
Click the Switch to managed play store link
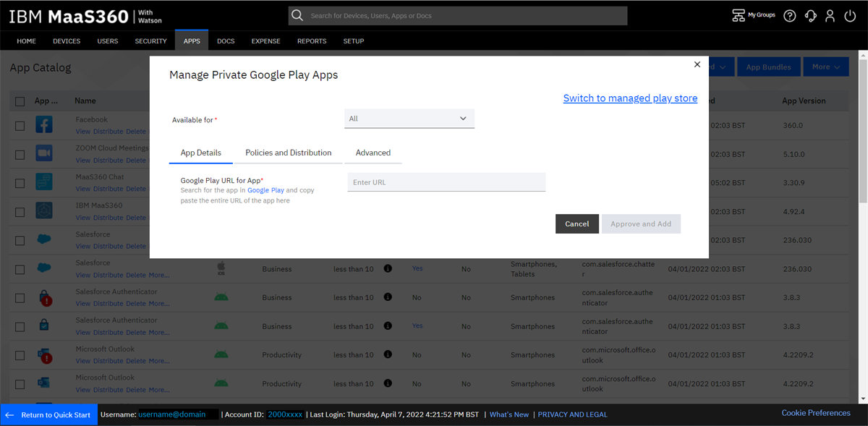click(630, 98)
